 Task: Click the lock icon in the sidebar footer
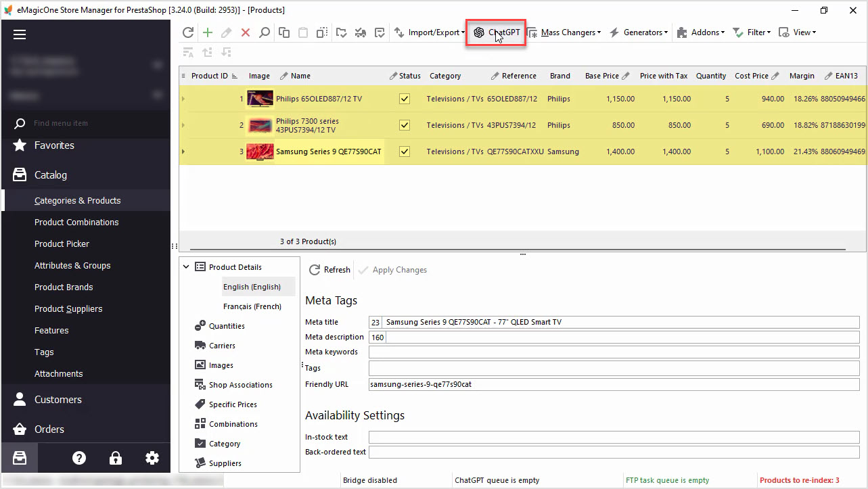[x=116, y=458]
